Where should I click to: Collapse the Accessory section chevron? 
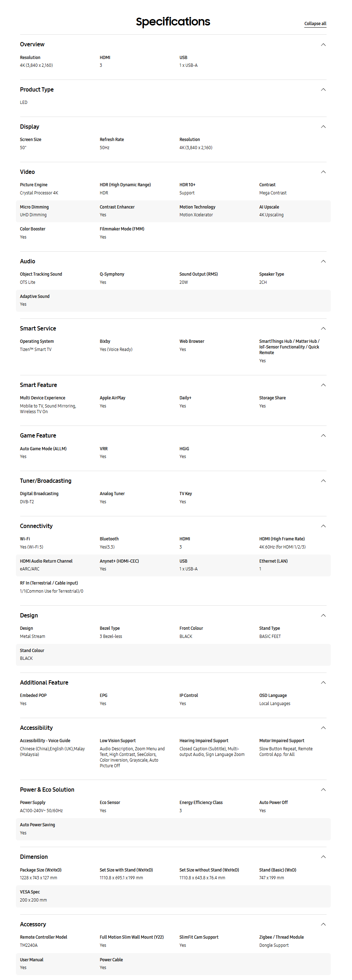[323, 925]
